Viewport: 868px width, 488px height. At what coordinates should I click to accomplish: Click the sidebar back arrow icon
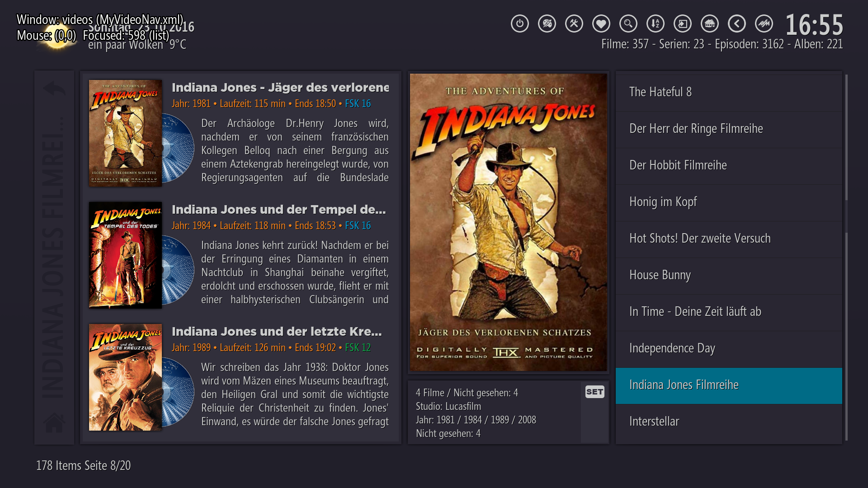(x=54, y=89)
